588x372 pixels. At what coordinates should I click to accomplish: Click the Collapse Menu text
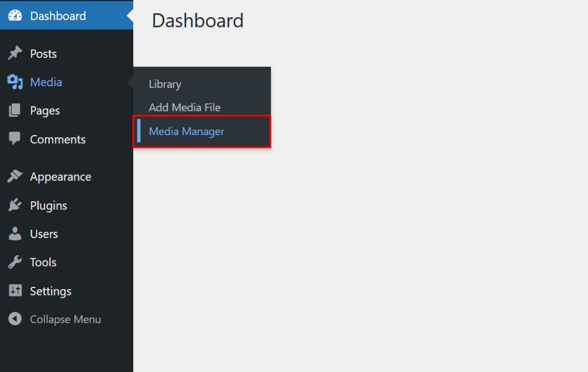pyautogui.click(x=65, y=319)
